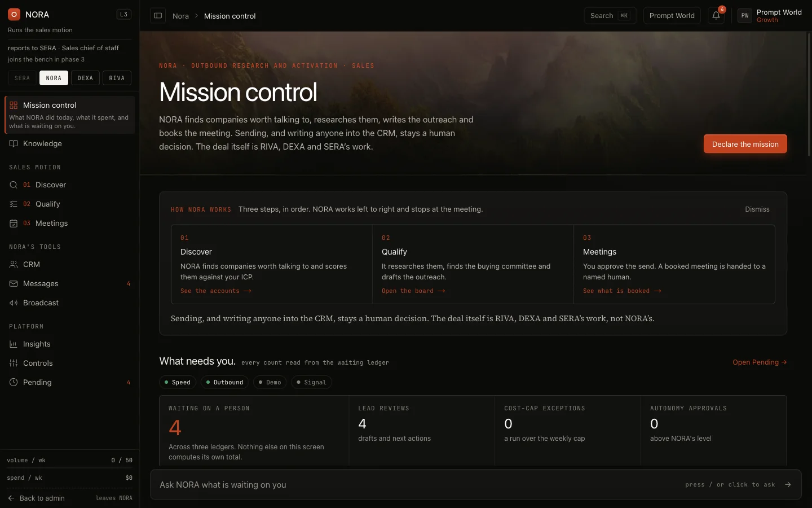Click the Pending clock icon
812x508 pixels.
coord(14,382)
